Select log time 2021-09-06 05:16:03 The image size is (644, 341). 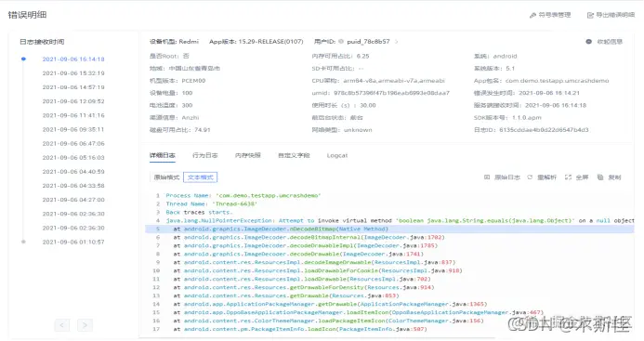73,157
